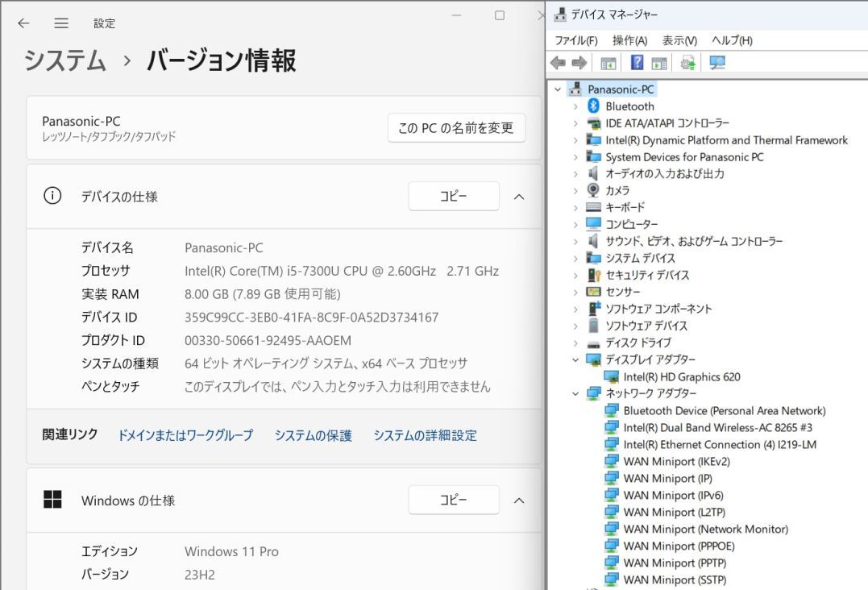This screenshot has width=868, height=590.
Task: Click the システム breadcrumb
Action: (65, 60)
